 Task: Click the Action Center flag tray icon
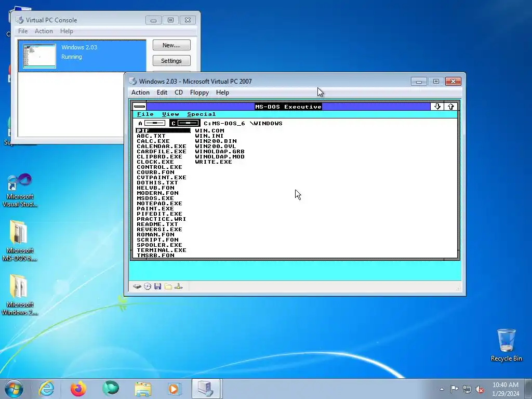click(454, 389)
